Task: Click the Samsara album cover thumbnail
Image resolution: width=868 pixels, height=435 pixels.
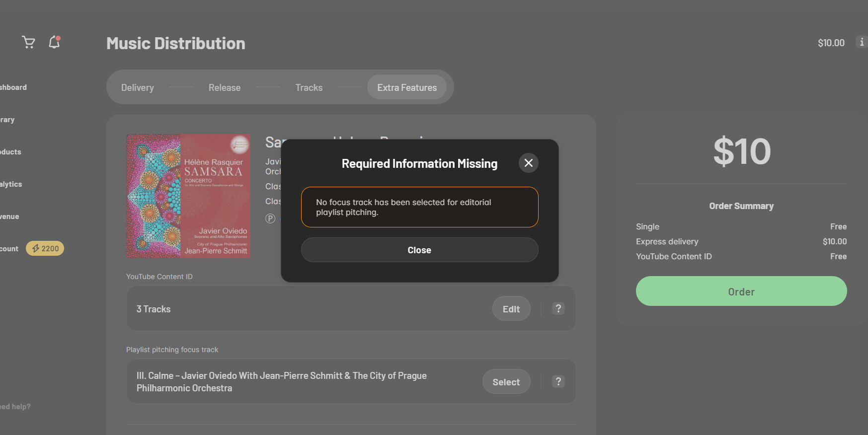Action: (x=188, y=196)
